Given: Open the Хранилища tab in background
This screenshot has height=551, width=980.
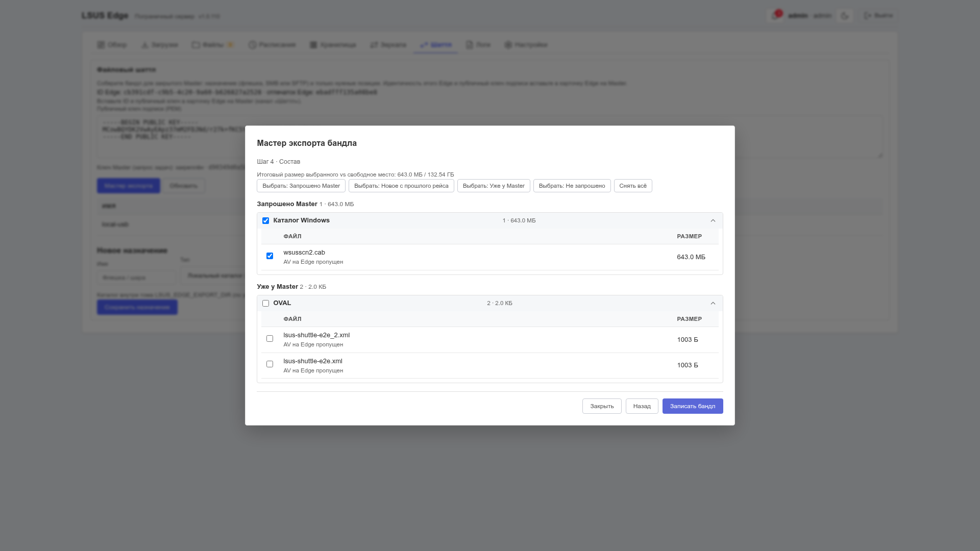Looking at the screenshot, I should [333, 45].
